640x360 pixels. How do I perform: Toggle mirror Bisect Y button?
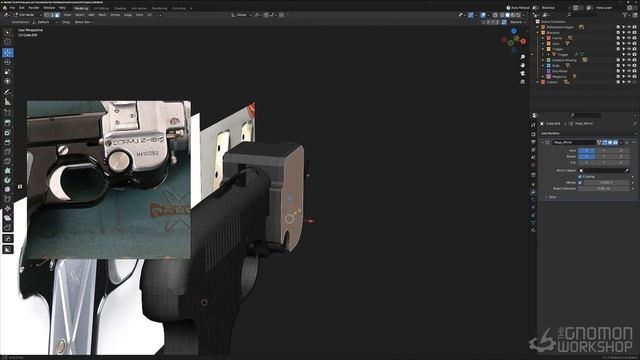604,156
